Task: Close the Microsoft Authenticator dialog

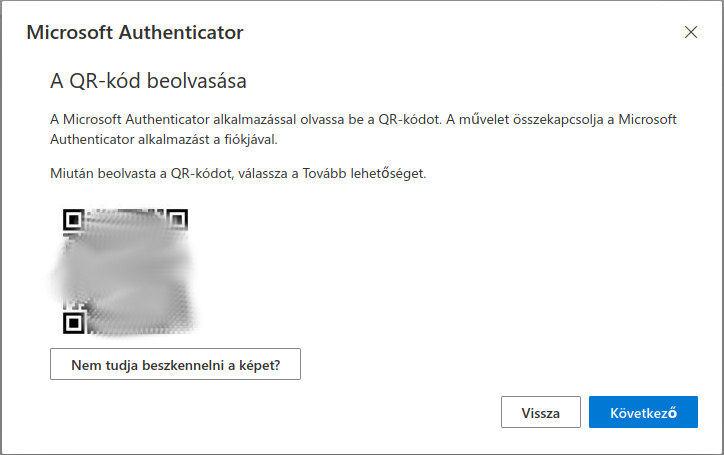Action: pos(690,32)
